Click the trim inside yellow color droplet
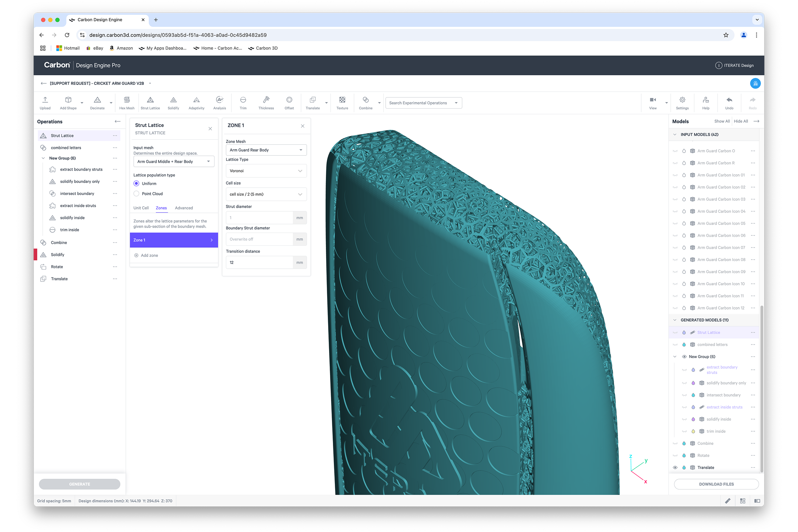Viewport: 798px width, 532px height. (693, 431)
